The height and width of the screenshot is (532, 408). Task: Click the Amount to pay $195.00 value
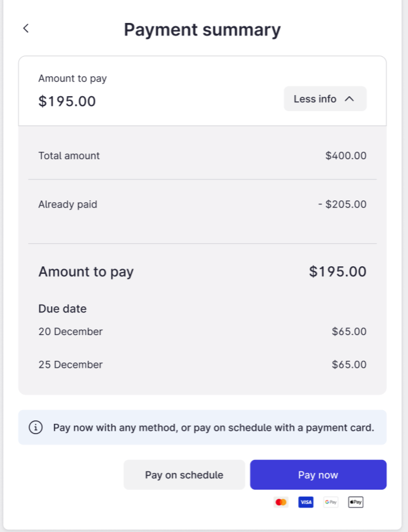click(x=338, y=271)
